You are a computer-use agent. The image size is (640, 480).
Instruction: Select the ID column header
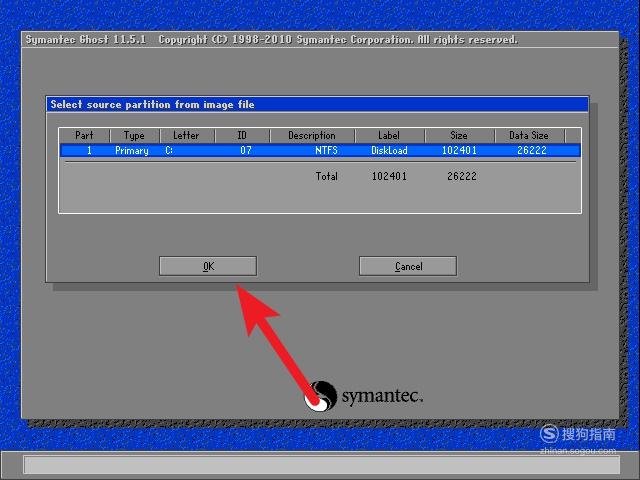242,136
